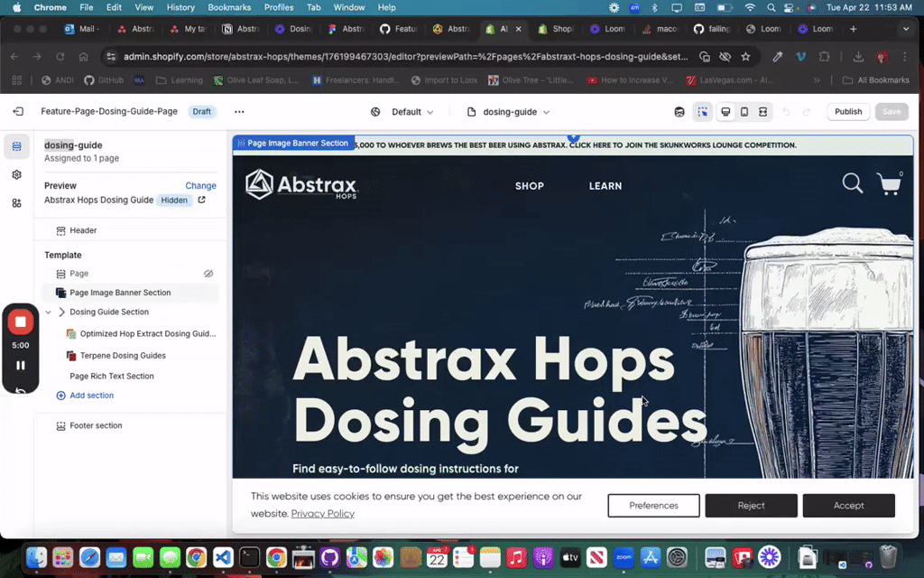Switch to the failing GitHub tab
Image resolution: width=924 pixels, height=578 pixels.
713,29
